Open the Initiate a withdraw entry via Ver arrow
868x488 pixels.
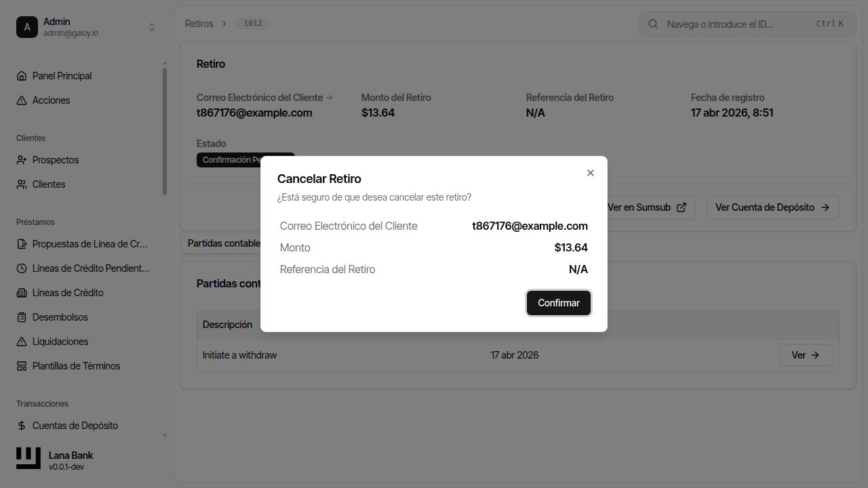[806, 354]
